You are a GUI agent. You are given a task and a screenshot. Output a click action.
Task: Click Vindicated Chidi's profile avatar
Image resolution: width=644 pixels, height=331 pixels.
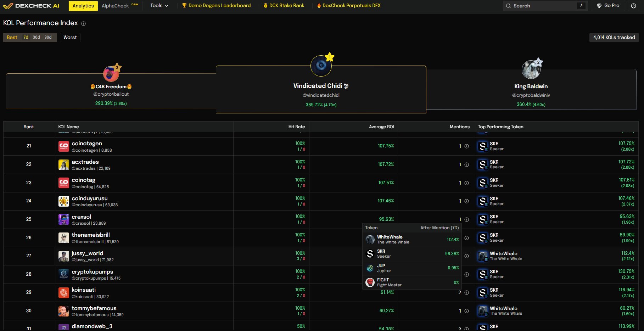tap(321, 66)
